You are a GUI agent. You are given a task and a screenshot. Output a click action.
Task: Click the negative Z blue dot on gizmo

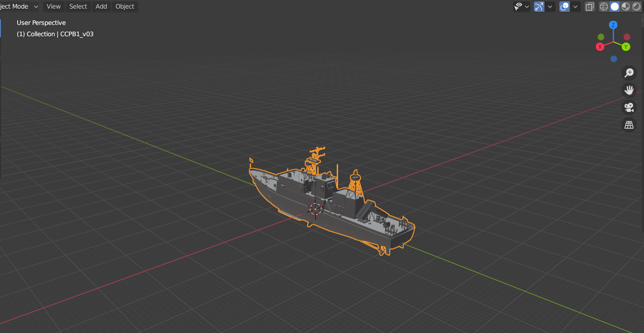tap(614, 59)
